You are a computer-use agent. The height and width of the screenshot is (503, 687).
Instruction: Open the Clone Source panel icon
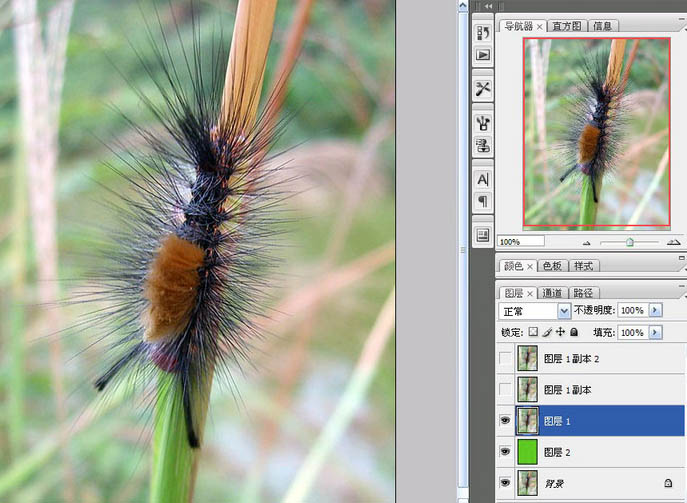click(483, 145)
